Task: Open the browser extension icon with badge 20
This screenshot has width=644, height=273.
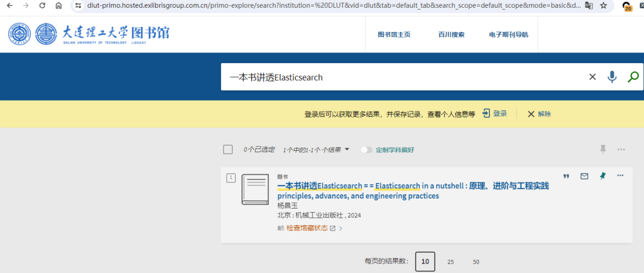Action: tap(627, 6)
